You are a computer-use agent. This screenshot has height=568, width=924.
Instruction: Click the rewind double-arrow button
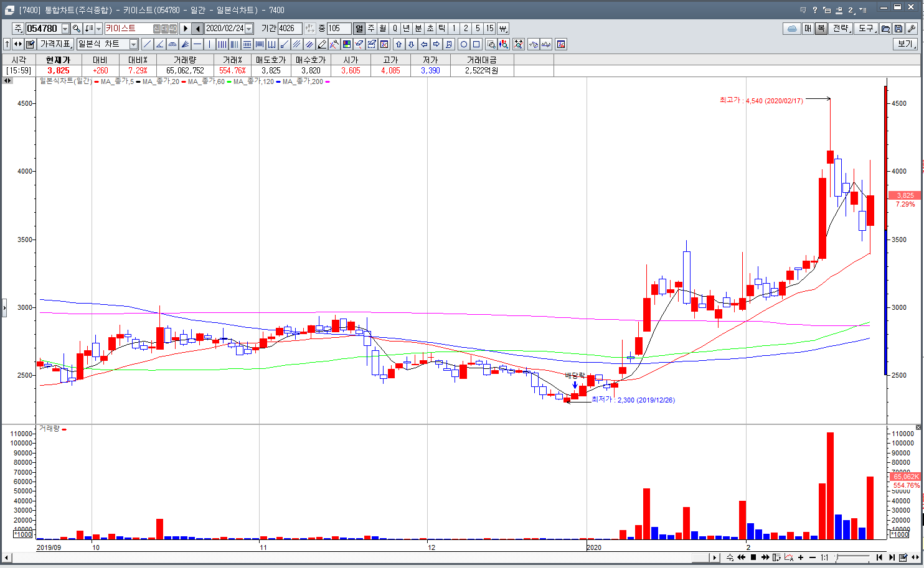(x=742, y=557)
